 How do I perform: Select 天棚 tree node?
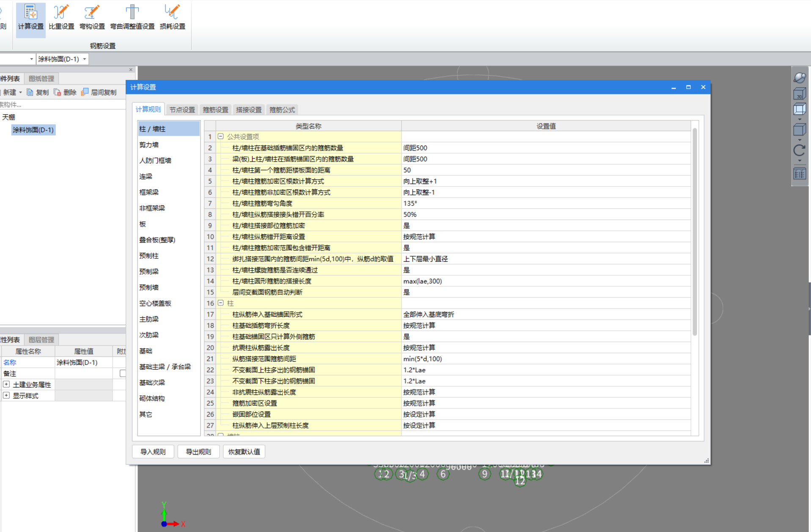8,117
